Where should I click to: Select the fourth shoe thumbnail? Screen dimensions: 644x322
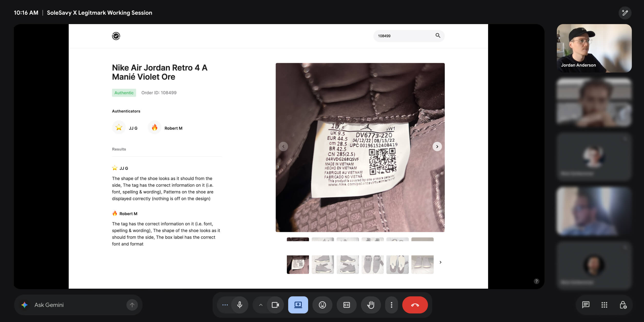coord(373,264)
